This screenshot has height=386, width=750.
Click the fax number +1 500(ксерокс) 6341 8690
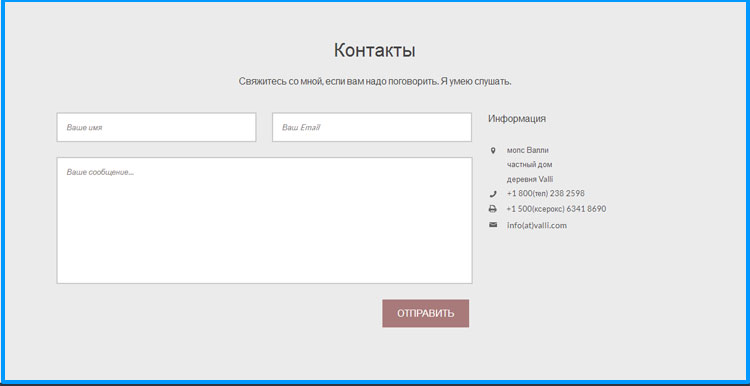[x=556, y=209]
